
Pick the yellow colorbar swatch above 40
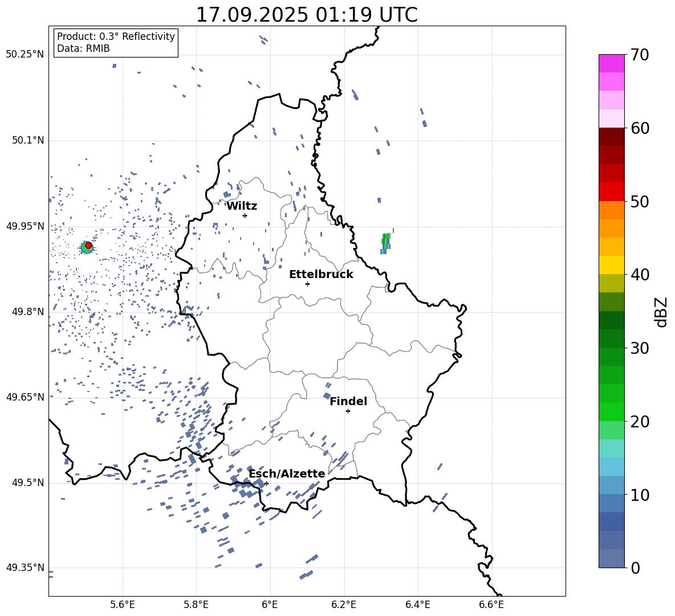point(612,265)
